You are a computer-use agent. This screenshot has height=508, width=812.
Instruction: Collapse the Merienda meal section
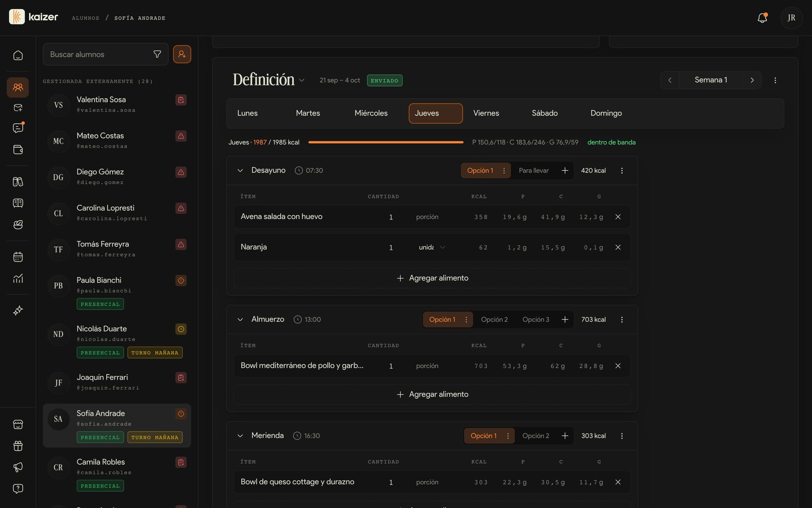pyautogui.click(x=240, y=436)
